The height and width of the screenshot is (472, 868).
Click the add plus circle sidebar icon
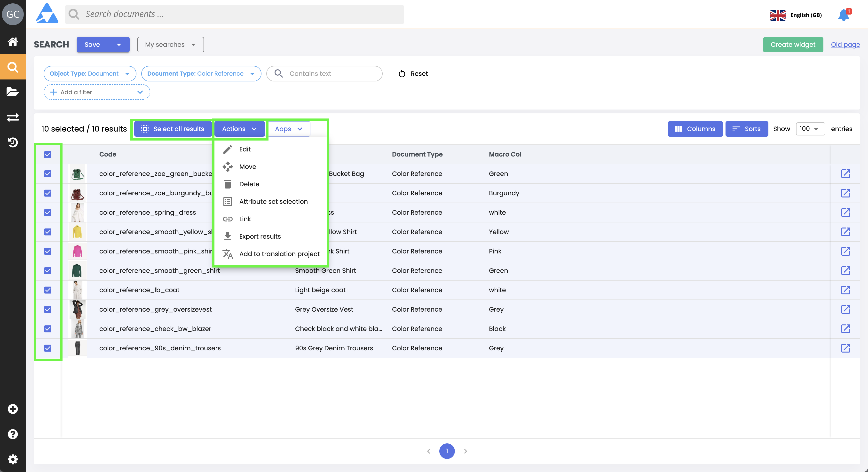(13, 409)
